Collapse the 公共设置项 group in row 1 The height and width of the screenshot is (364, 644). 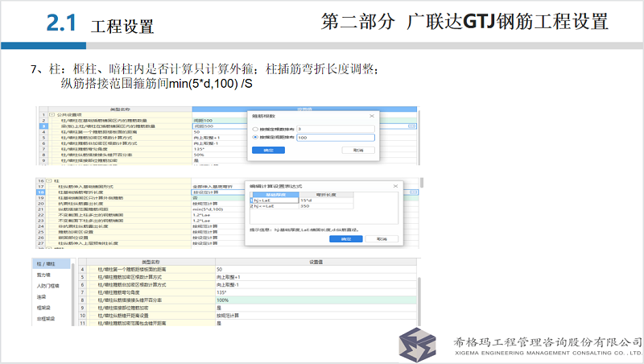(x=52, y=114)
